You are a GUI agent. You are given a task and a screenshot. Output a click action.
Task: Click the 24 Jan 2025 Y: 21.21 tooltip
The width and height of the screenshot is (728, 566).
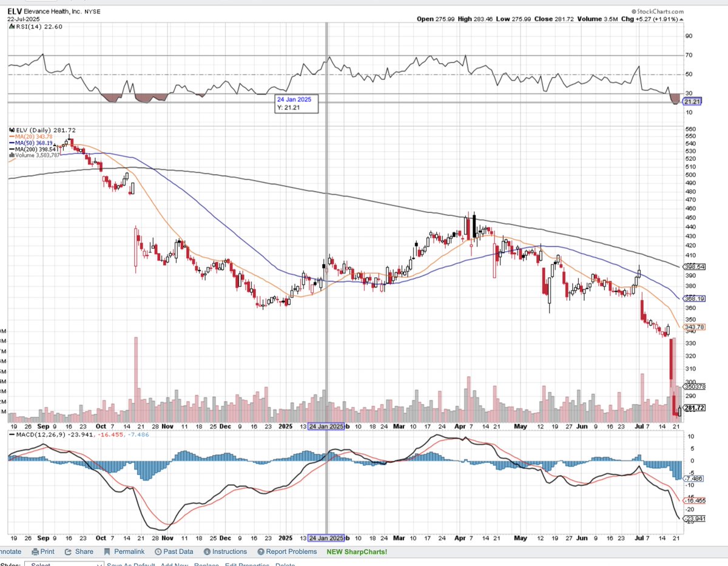(x=296, y=103)
